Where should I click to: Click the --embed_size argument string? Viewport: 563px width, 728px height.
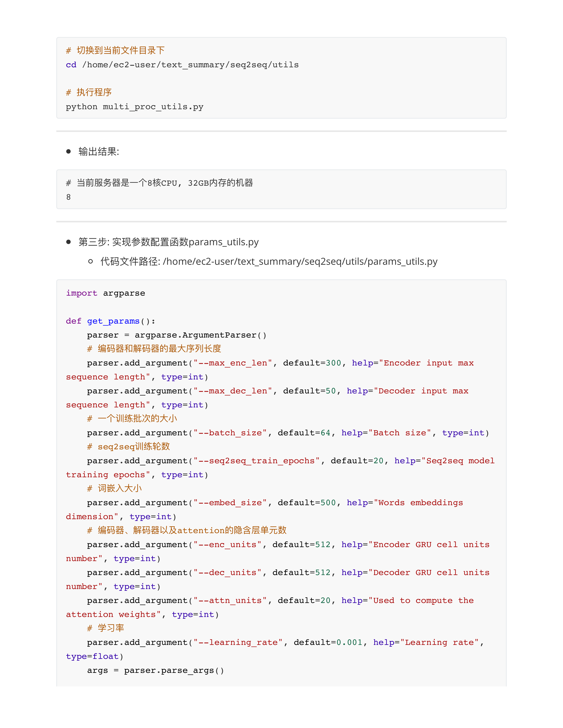click(230, 502)
